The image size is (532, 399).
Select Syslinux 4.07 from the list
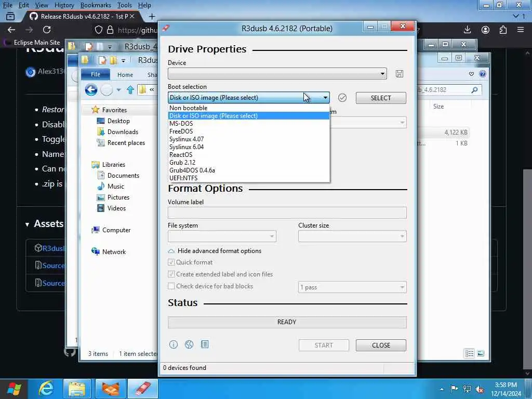point(249,139)
